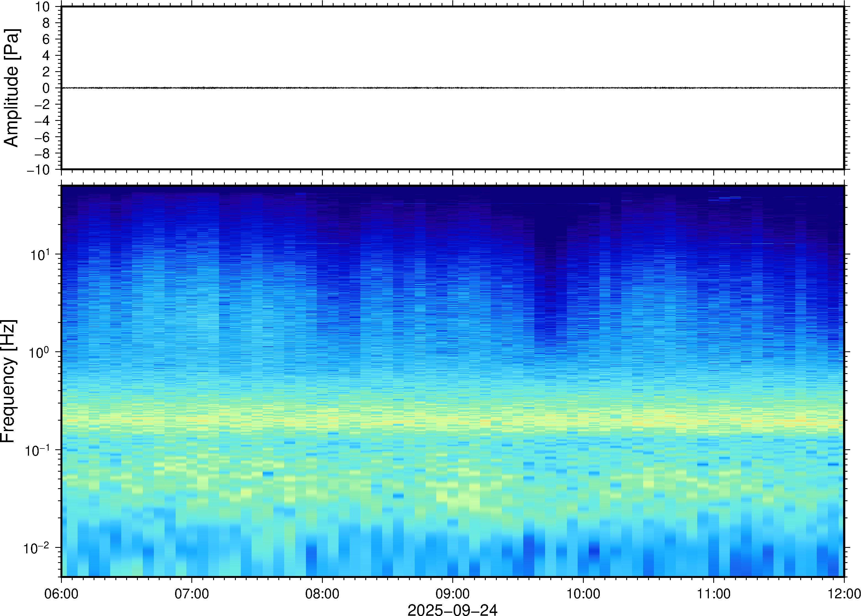Click the -10 amplitude tick label
Image resolution: width=861 pixels, height=616 pixels.
point(38,169)
